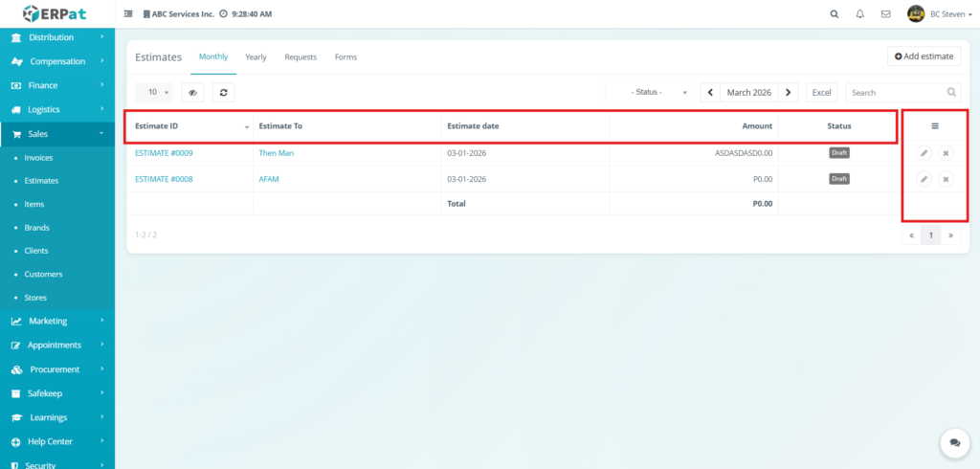Toggle column visibility eye icon

click(x=192, y=93)
